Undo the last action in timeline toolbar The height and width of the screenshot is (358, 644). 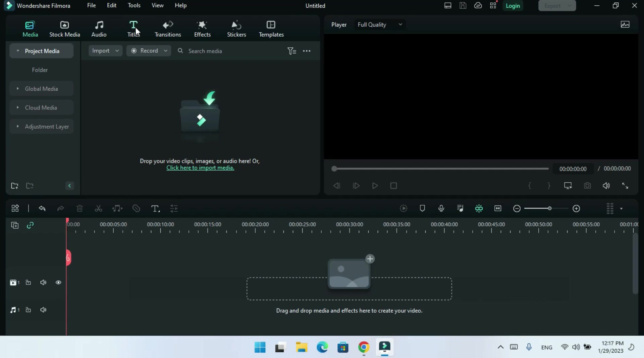click(x=42, y=209)
